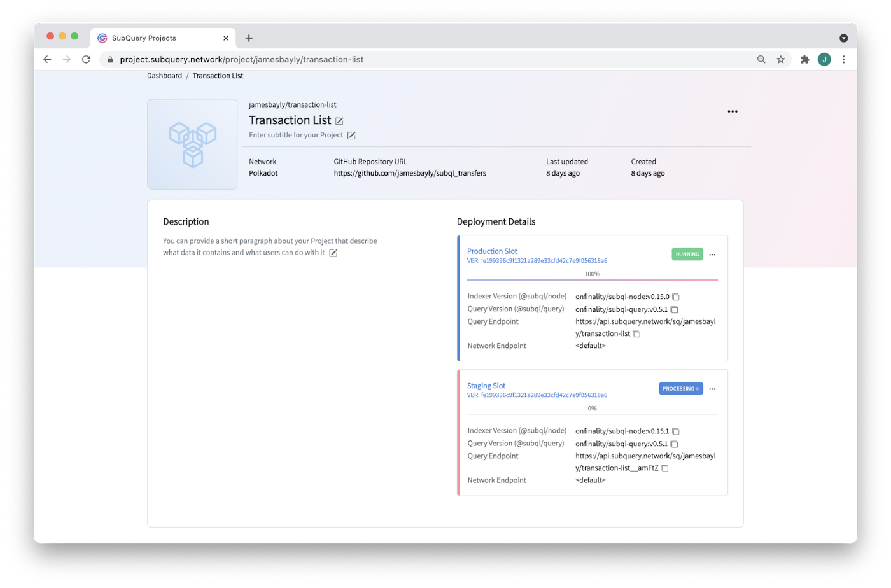Click the project cube logo thumbnail
The height and width of the screenshot is (588, 891).
click(x=192, y=144)
